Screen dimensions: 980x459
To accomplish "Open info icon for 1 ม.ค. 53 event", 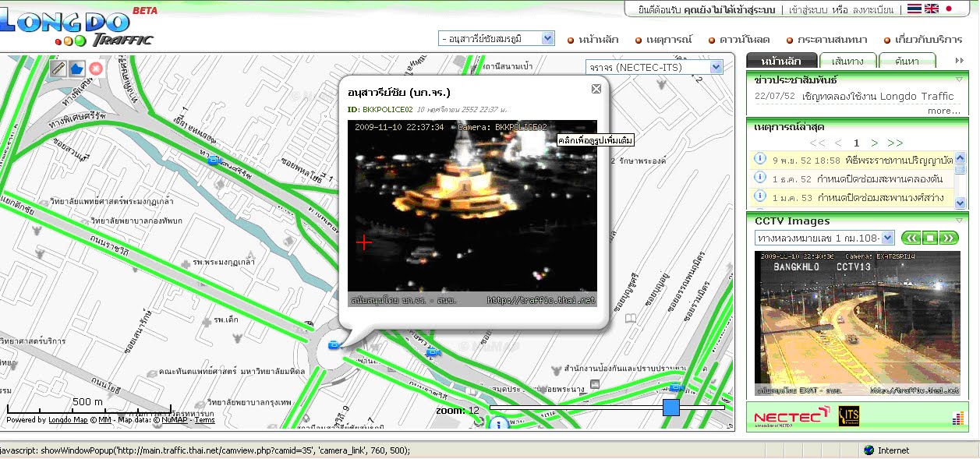I will (759, 196).
